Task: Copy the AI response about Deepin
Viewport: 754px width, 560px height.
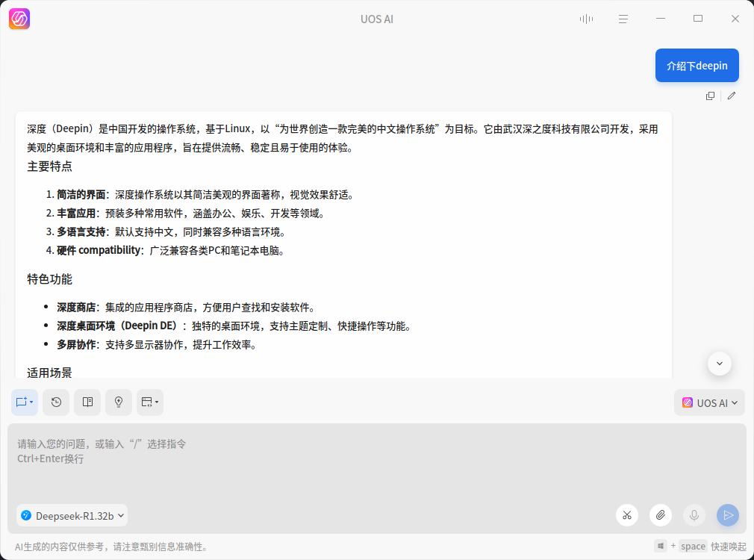Action: (710, 96)
